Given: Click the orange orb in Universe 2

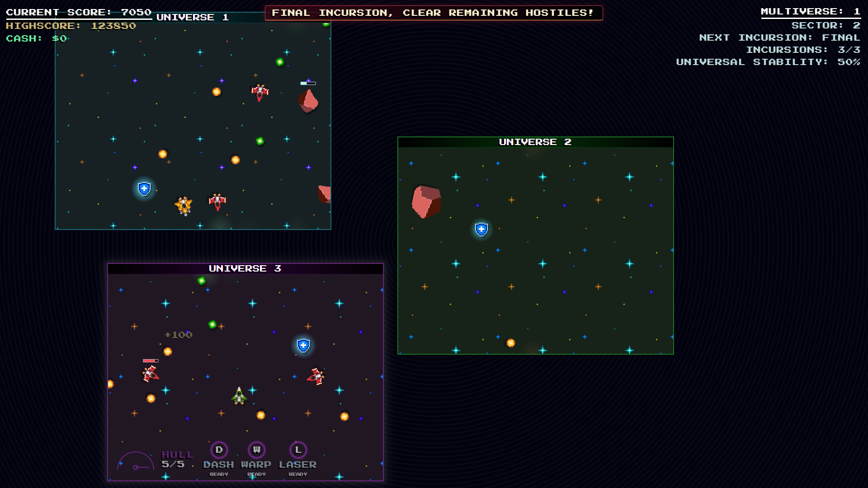Looking at the screenshot, I should point(511,343).
